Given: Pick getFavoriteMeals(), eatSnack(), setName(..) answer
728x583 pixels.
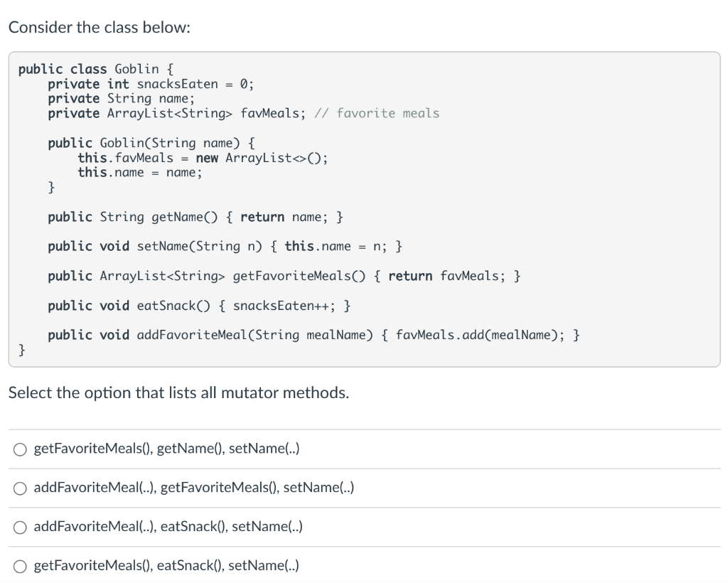Looking at the screenshot, I should tap(21, 566).
